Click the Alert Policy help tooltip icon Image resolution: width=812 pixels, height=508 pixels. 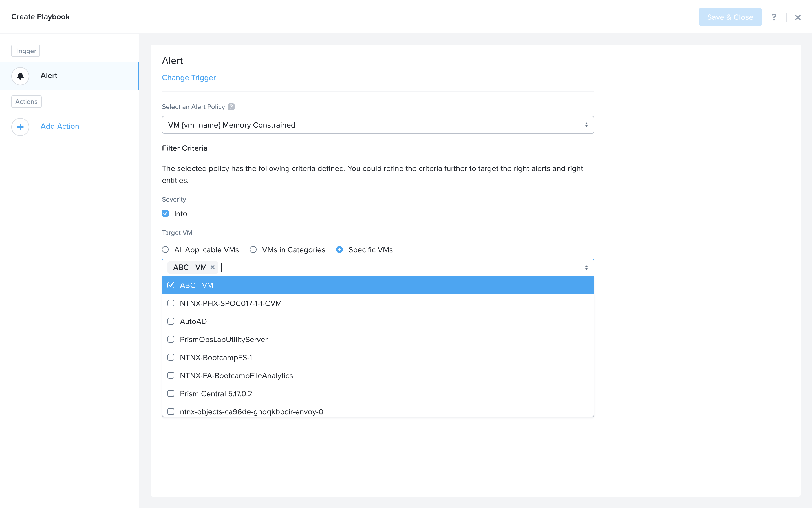[x=231, y=106]
